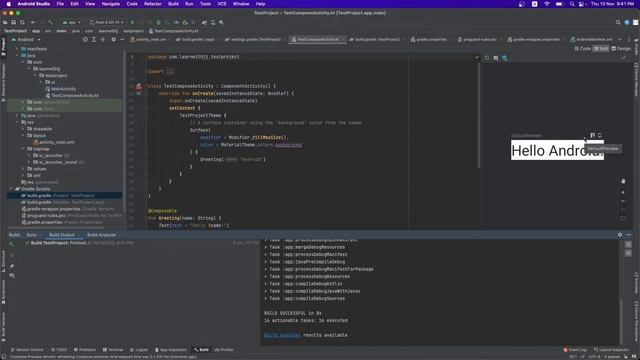Select opened file target icon in Project panel
This screenshot has width=640, height=360.
point(85,40)
